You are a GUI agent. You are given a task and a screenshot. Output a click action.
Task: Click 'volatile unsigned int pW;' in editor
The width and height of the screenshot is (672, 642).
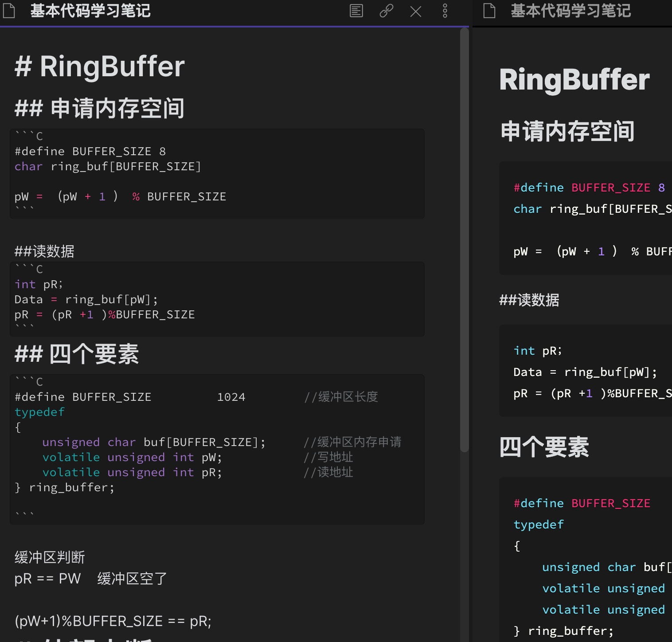click(132, 458)
